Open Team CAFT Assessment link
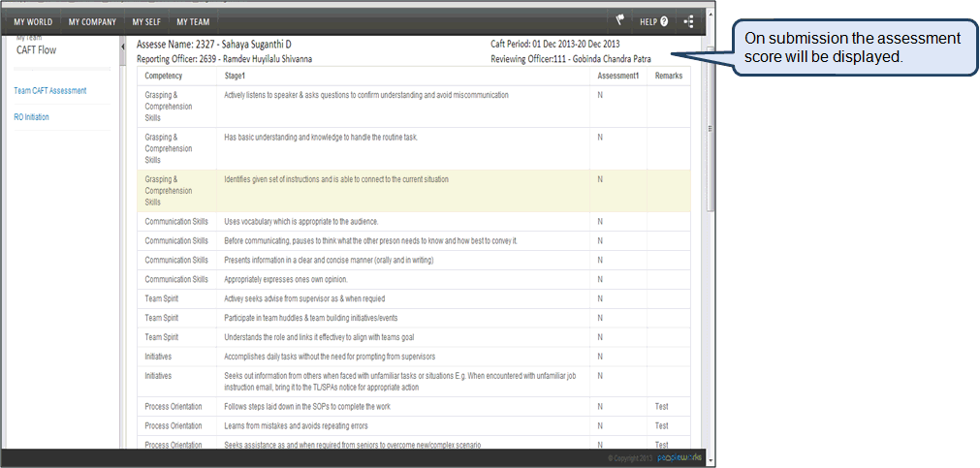 click(x=50, y=91)
